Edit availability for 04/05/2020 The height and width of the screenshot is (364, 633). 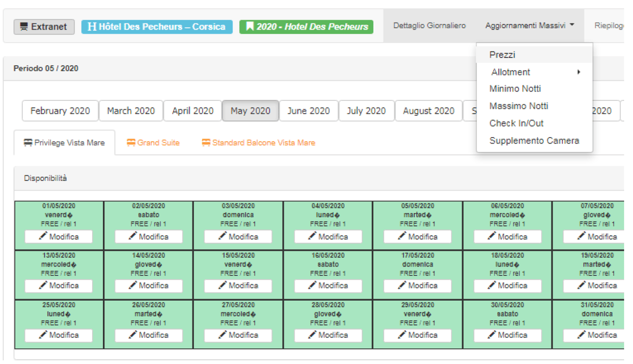(x=328, y=237)
